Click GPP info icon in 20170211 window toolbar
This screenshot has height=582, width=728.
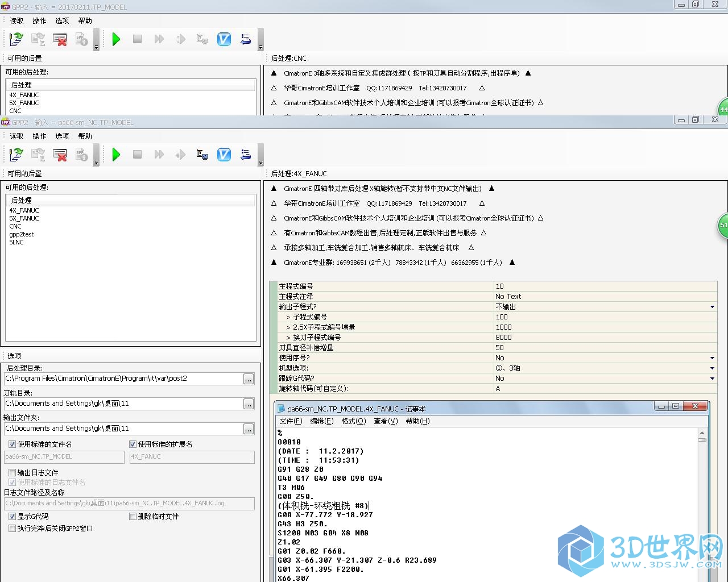coord(81,39)
